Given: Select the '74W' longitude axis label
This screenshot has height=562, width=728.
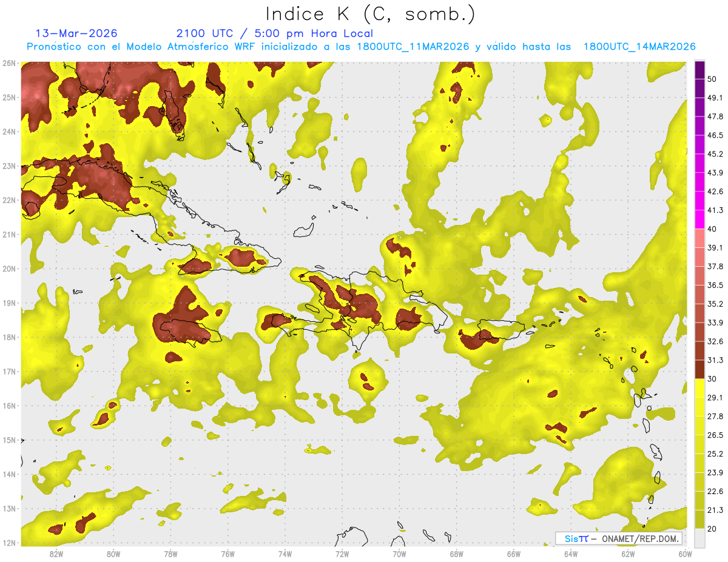Looking at the screenshot, I should coord(285,554).
